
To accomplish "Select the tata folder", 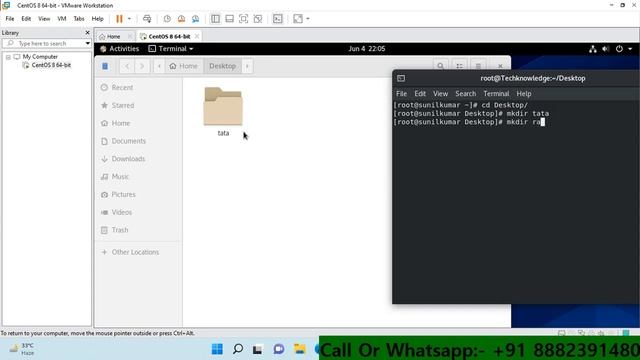I will [x=223, y=111].
